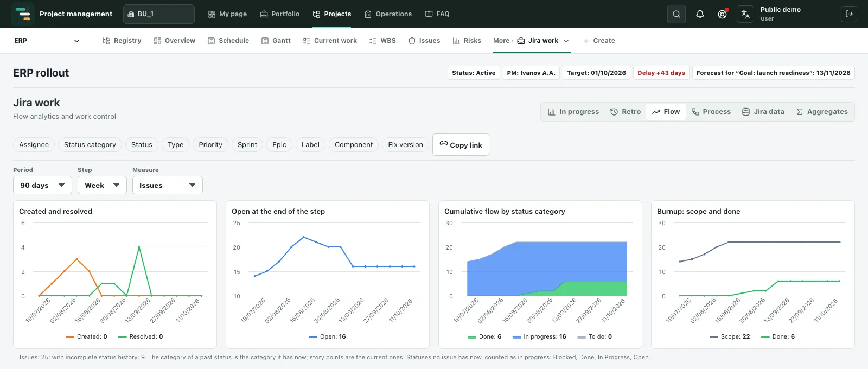Open the search icon in top bar
Screen dimensions: 868x369
676,14
